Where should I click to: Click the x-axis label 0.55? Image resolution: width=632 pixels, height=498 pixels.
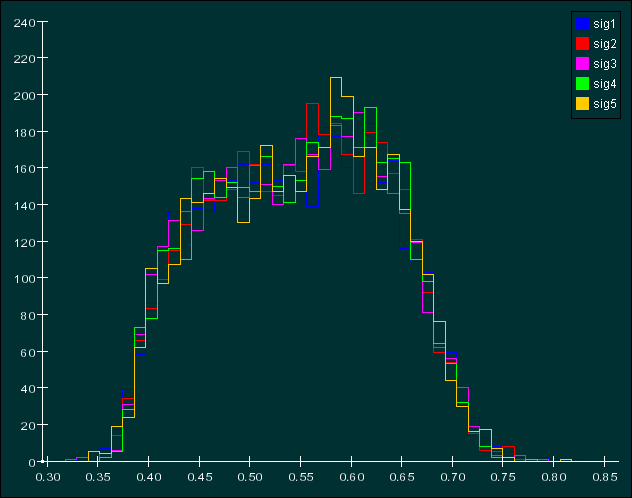click(301, 477)
